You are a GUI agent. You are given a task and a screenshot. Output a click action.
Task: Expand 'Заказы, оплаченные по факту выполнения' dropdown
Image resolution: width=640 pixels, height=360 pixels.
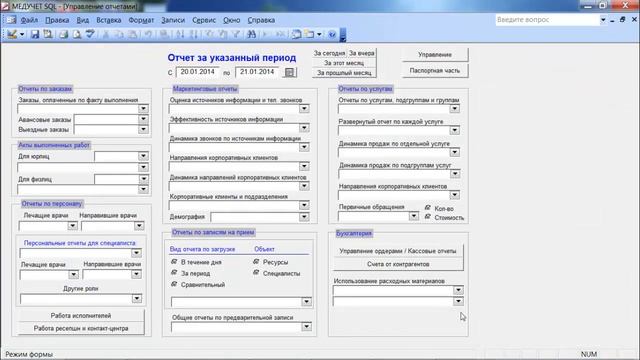point(143,109)
